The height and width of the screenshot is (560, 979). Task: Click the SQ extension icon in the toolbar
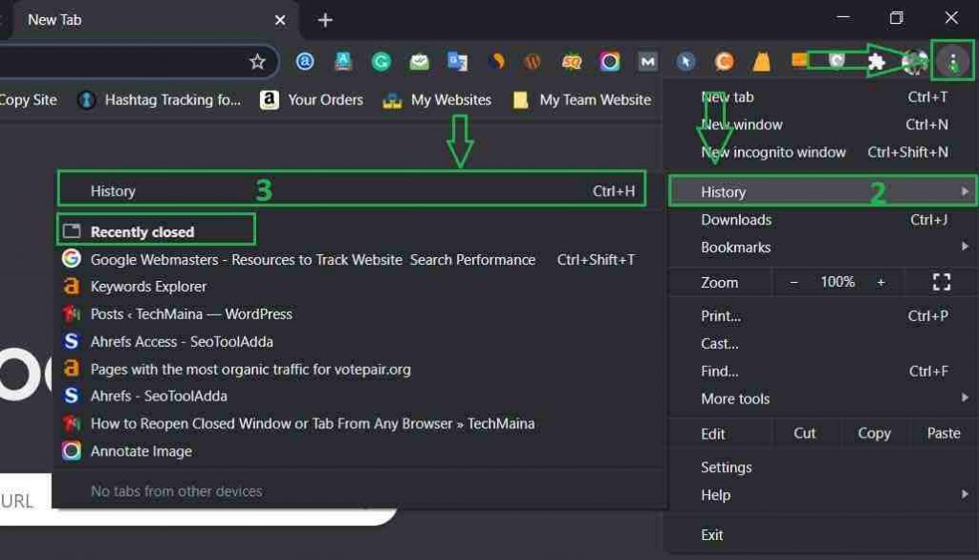pyautogui.click(x=571, y=61)
